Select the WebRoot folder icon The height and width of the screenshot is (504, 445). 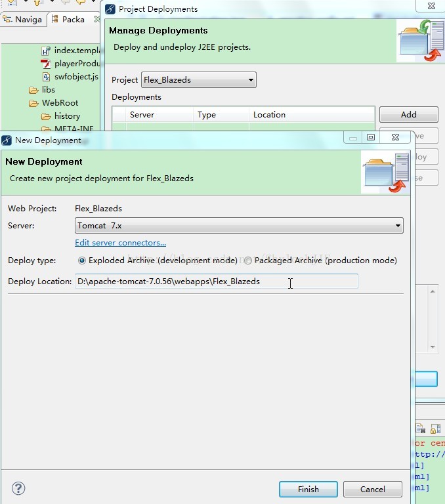point(33,103)
